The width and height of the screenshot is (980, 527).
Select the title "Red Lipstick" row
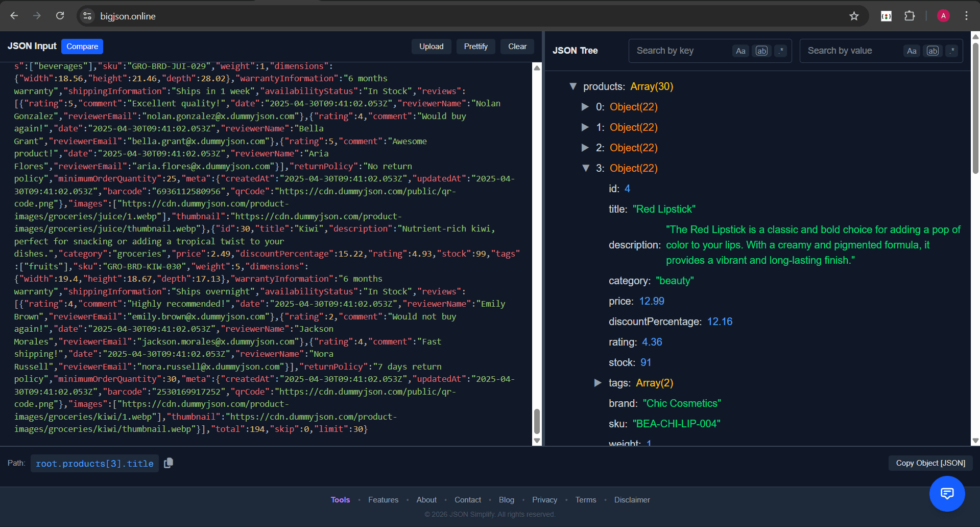pyautogui.click(x=652, y=209)
